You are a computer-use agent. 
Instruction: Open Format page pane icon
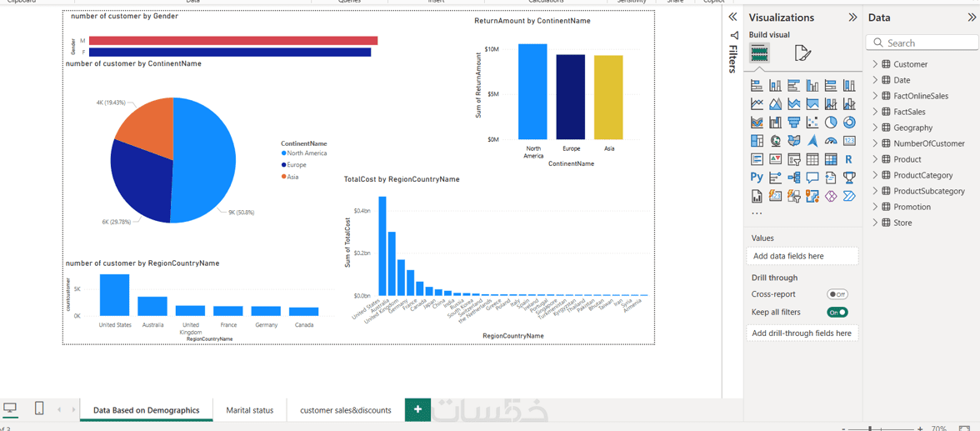pos(802,53)
